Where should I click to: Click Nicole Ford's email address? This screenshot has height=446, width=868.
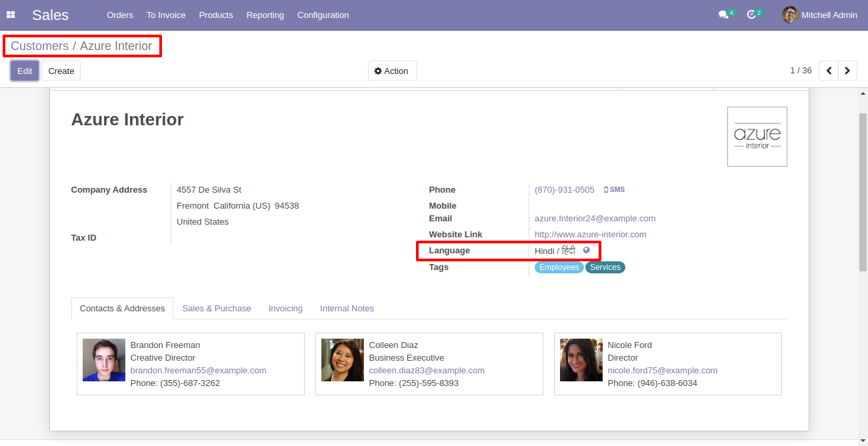coord(663,371)
